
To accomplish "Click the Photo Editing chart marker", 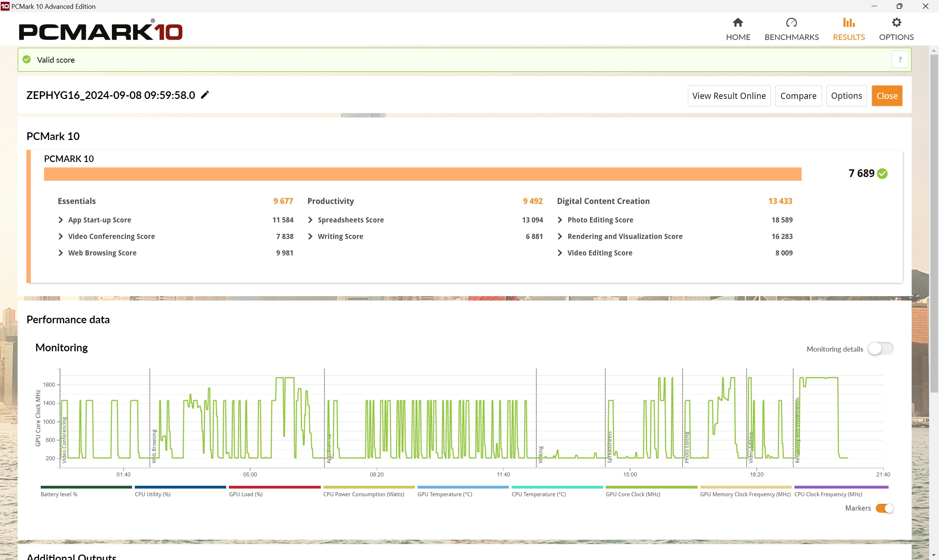I will click(x=687, y=447).
